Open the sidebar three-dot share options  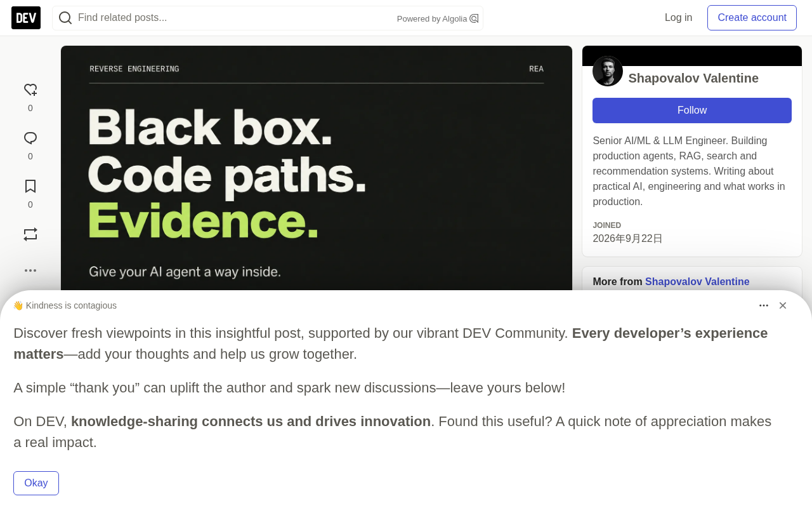point(30,271)
